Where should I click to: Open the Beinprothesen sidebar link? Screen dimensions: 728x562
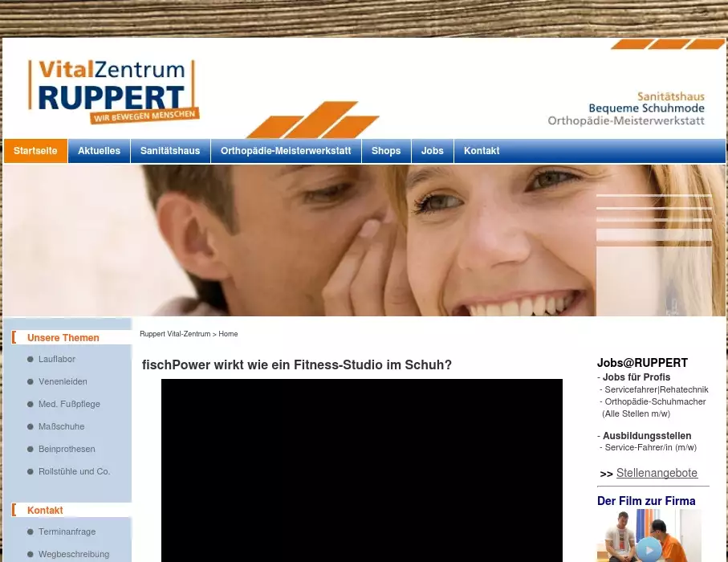pos(67,449)
